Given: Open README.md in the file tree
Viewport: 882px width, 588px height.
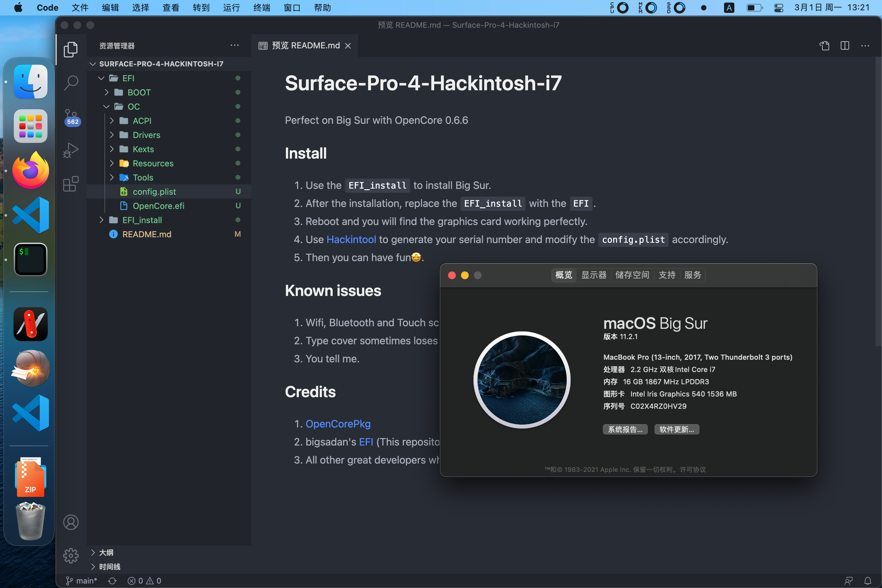Looking at the screenshot, I should point(169,234).
